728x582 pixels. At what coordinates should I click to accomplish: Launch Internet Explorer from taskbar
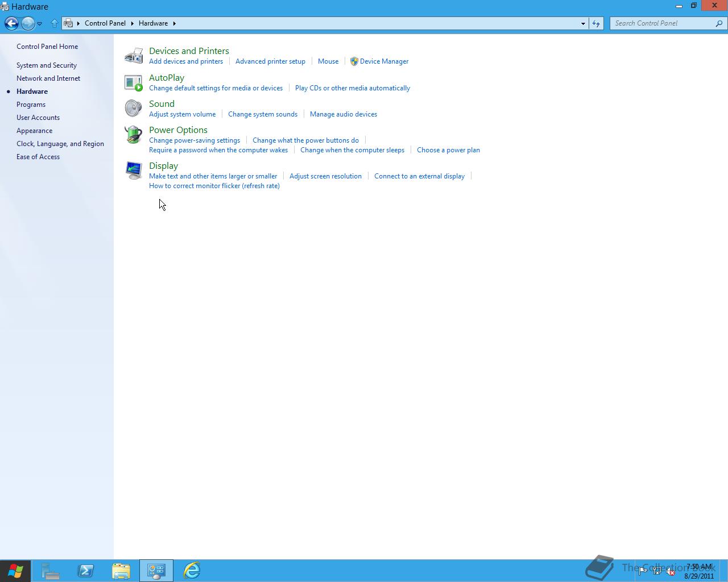[x=192, y=571]
